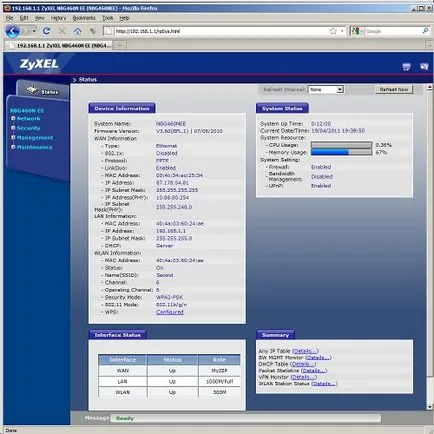This screenshot has height=434, width=434.
Task: Bookmark page with star icon
Action: (333, 31)
